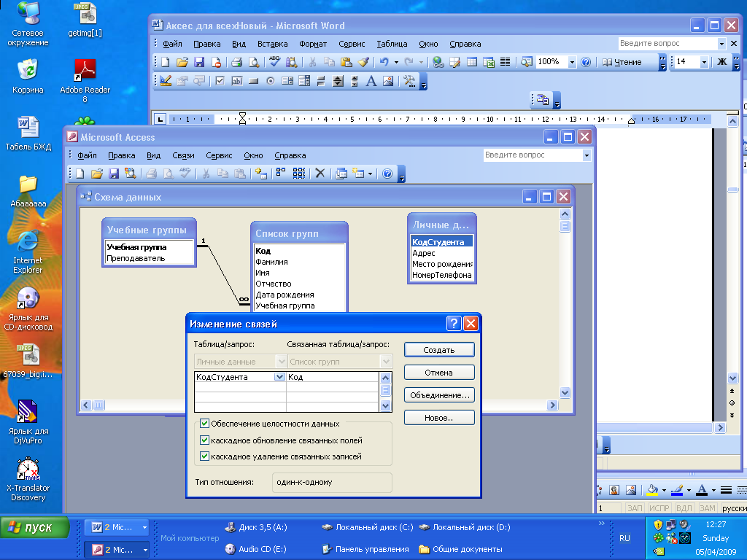This screenshot has height=560, width=747.
Task: Expand font size 14 dropdown in Word
Action: 704,62
